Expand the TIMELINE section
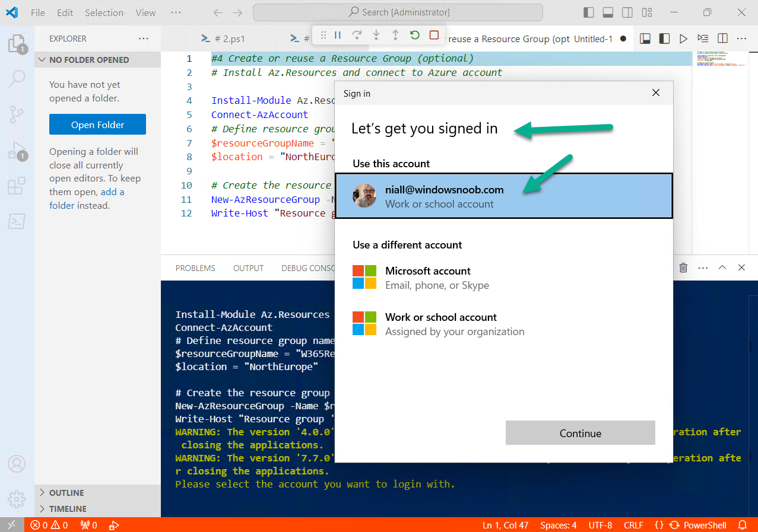Screen dimensions: 758x532 (x=68, y=509)
